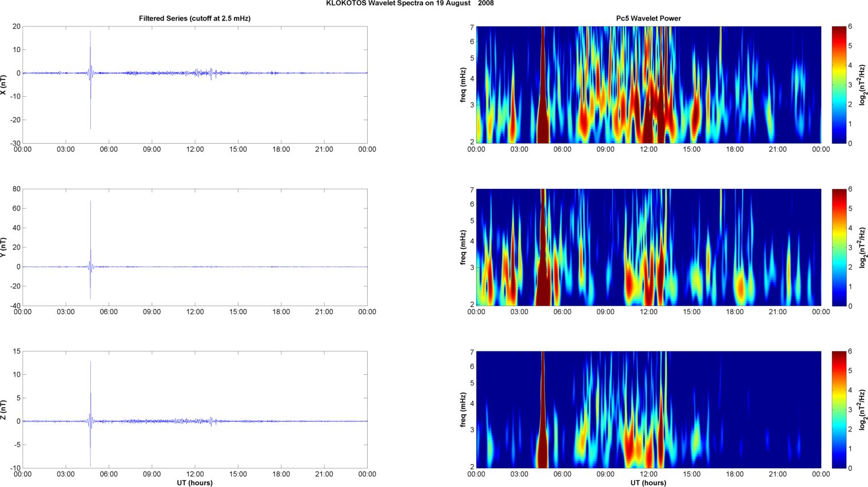The width and height of the screenshot is (868, 487).
Task: Click the large spike in Z filtered series
Action: (x=90, y=414)
